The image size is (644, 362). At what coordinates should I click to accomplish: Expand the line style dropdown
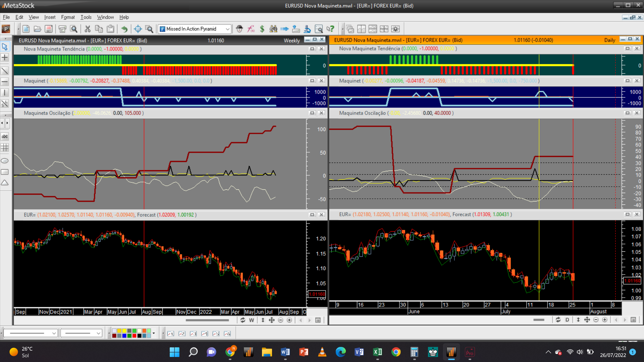click(x=54, y=333)
